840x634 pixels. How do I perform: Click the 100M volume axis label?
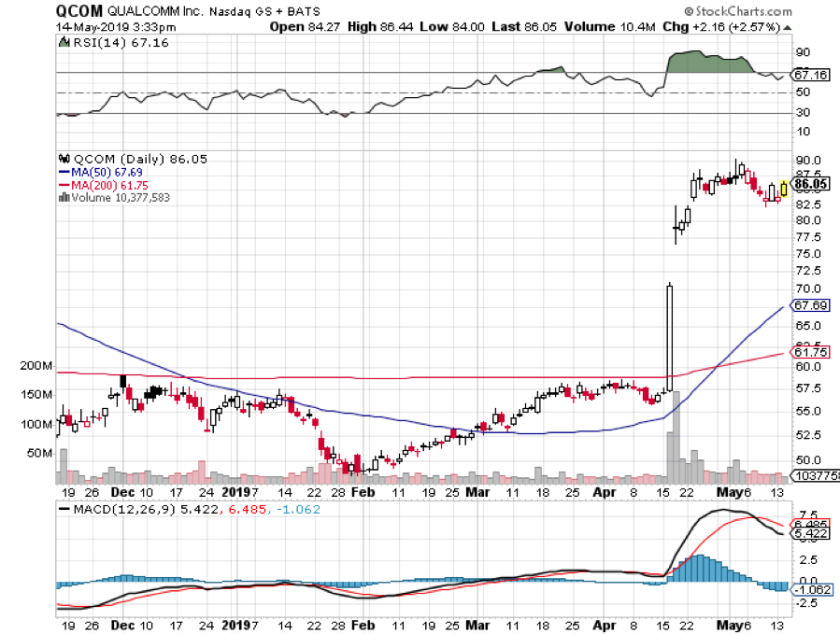pos(36,425)
